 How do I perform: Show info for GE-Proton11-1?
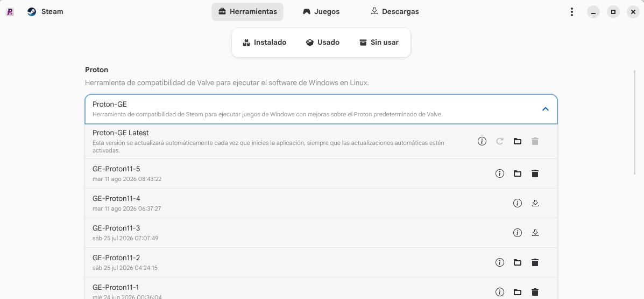pyautogui.click(x=500, y=292)
